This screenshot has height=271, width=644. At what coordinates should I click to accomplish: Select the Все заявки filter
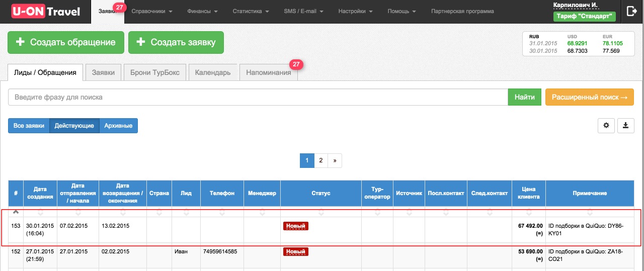tap(29, 126)
